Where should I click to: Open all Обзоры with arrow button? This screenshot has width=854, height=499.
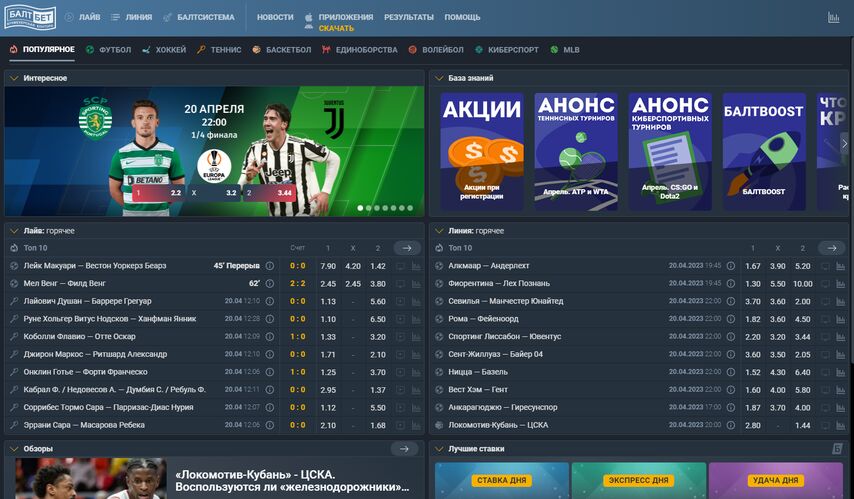click(x=404, y=449)
